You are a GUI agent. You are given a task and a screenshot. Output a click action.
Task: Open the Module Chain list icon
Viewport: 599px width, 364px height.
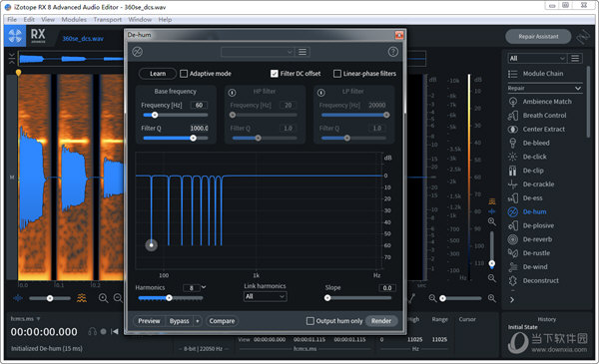[513, 74]
